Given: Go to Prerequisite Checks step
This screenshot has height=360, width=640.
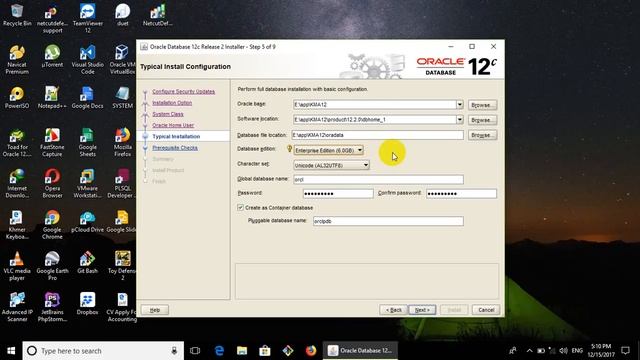Looking at the screenshot, I should [175, 148].
